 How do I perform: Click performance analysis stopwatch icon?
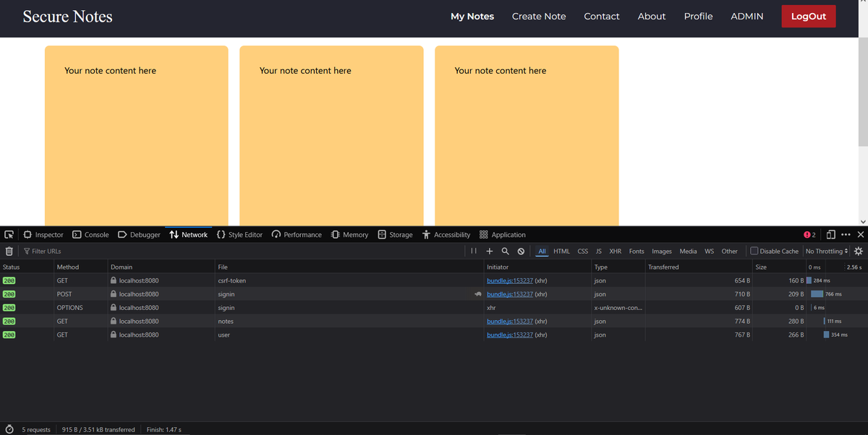coord(9,429)
